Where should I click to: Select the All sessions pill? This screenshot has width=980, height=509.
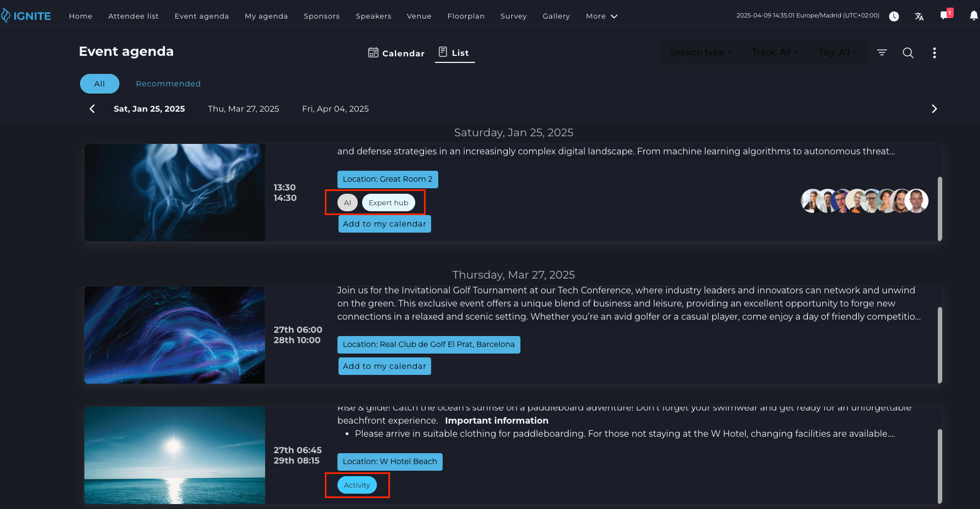click(99, 84)
